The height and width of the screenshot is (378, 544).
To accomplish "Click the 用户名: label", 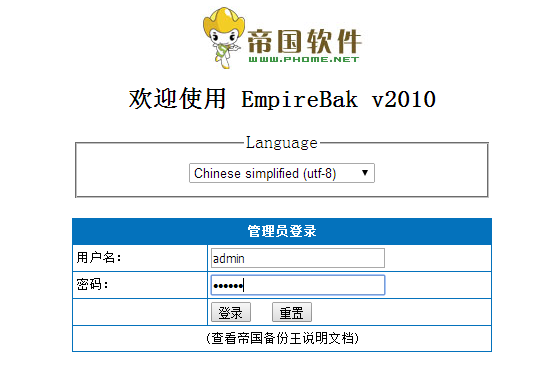I will coord(99,258).
